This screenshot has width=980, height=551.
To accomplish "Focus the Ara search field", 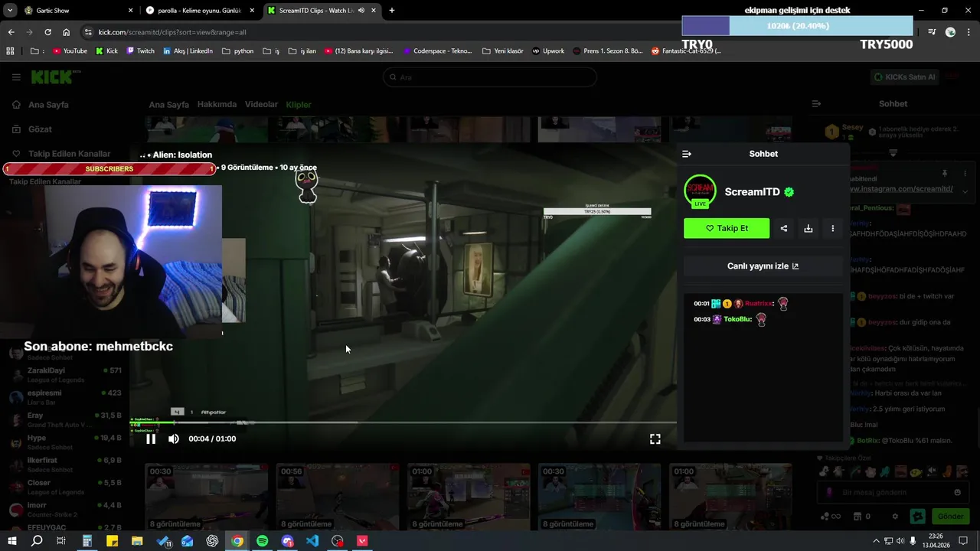I will 490,77.
